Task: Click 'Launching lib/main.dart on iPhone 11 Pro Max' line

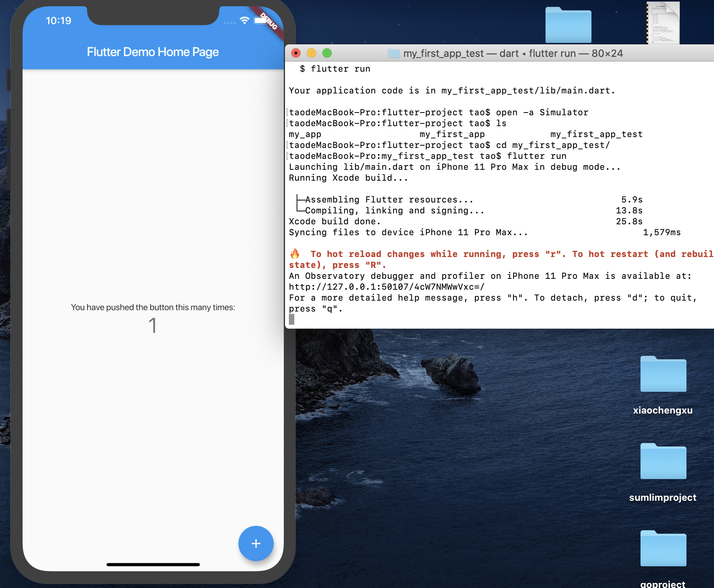Action: click(x=455, y=167)
